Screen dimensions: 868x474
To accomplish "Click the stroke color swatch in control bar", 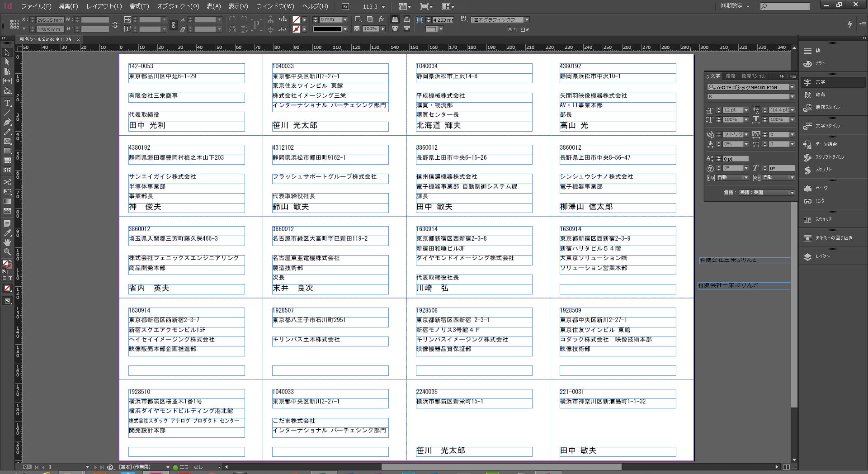I will click(296, 29).
